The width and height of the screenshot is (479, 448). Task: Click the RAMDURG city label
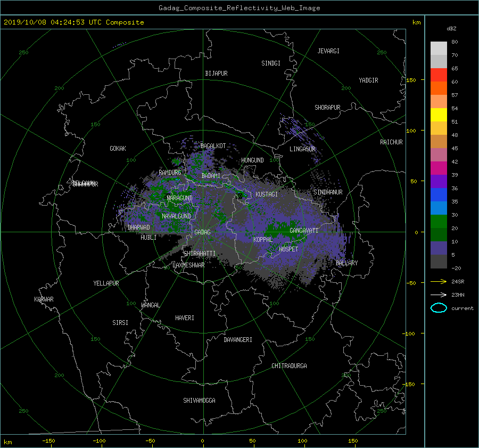pos(170,173)
